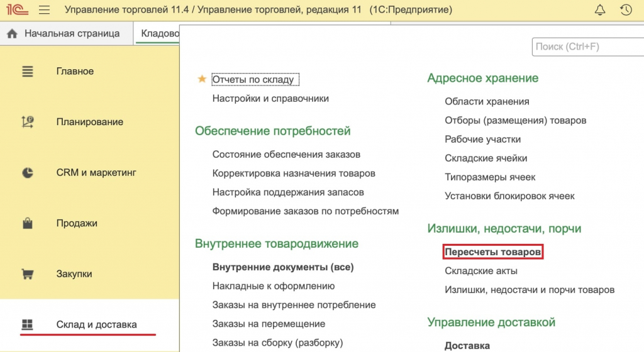Open Пересчеты товаров
Screen dimensions: 644x352
pyautogui.click(x=493, y=252)
